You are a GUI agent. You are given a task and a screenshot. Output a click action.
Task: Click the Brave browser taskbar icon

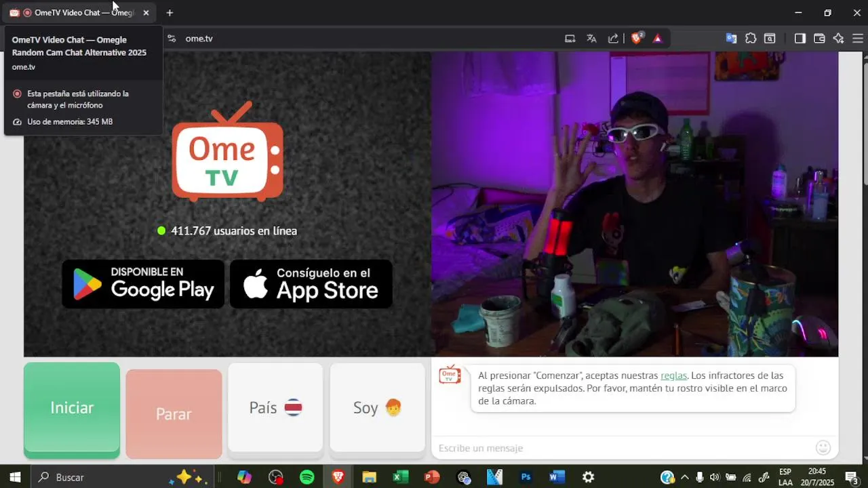(x=338, y=477)
